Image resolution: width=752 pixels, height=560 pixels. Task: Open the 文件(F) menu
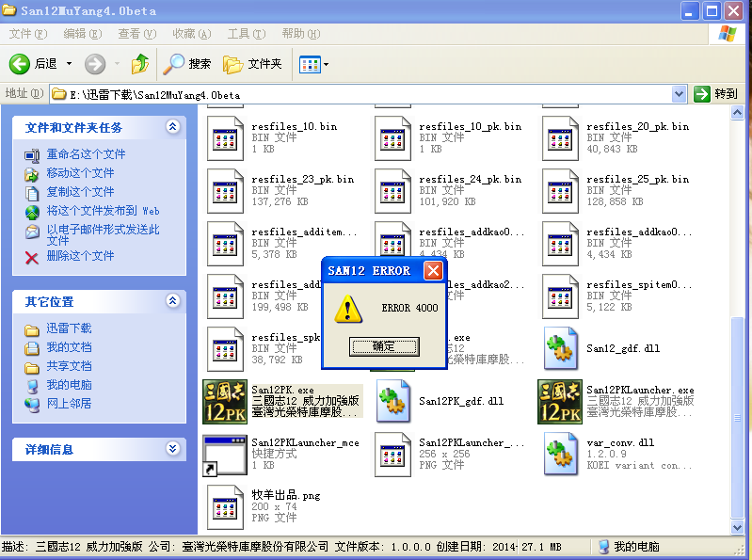pyautogui.click(x=28, y=34)
